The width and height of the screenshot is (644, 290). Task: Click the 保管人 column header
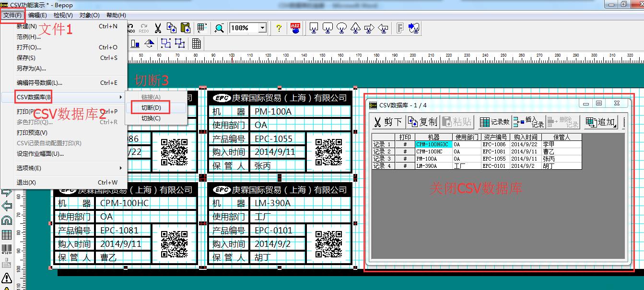click(x=561, y=137)
